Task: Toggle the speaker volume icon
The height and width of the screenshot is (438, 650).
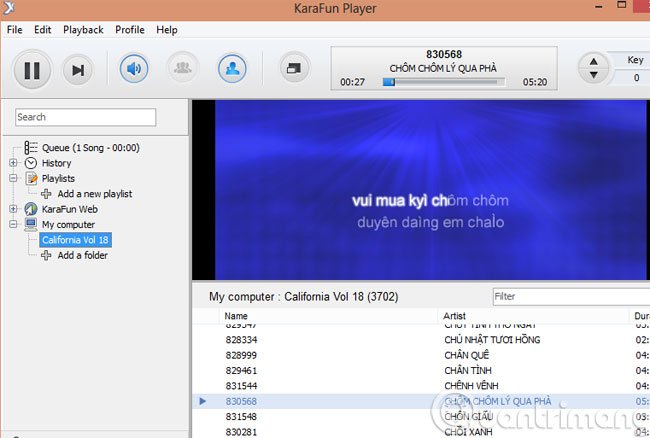Action: coord(133,68)
